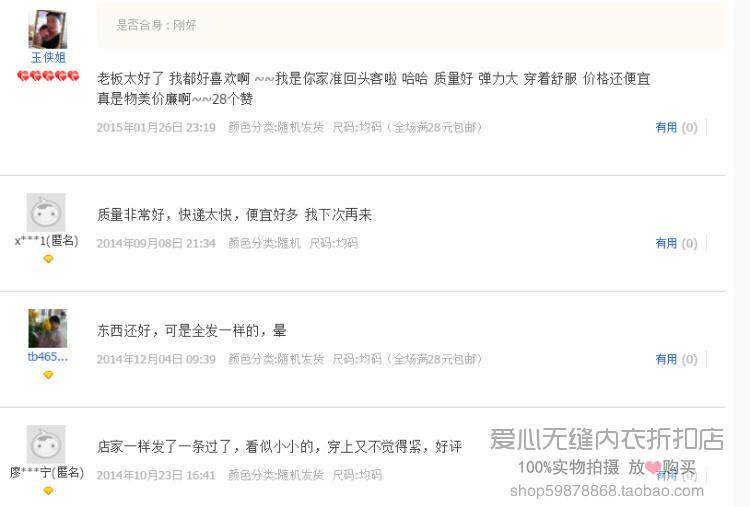750x507 pixels.
Task: Click the pink heart in 放心购买 watermark
Action: click(653, 467)
